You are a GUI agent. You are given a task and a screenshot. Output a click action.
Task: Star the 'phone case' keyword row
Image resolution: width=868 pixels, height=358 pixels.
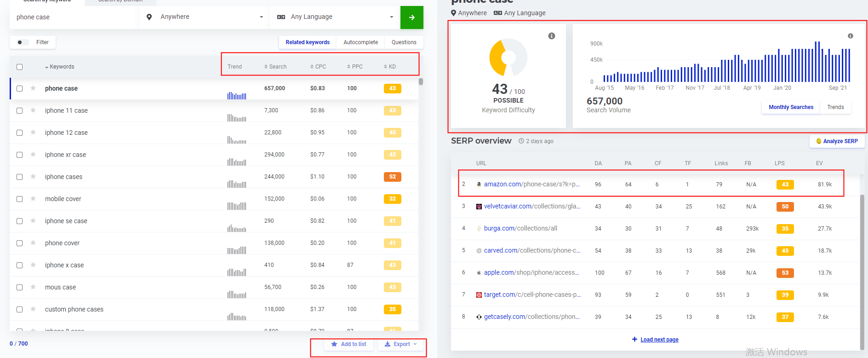pyautogui.click(x=33, y=88)
